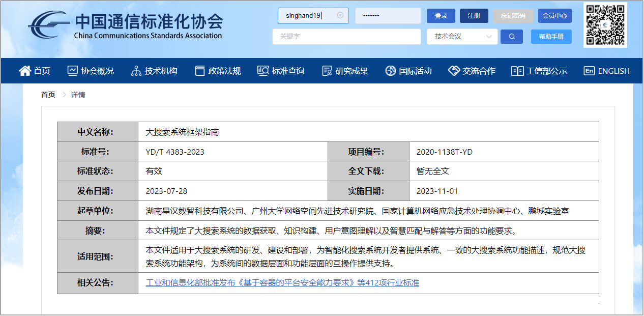Click the standard number YD/T 4383-2023
Viewport: 644px width, 316px height.
click(x=175, y=152)
